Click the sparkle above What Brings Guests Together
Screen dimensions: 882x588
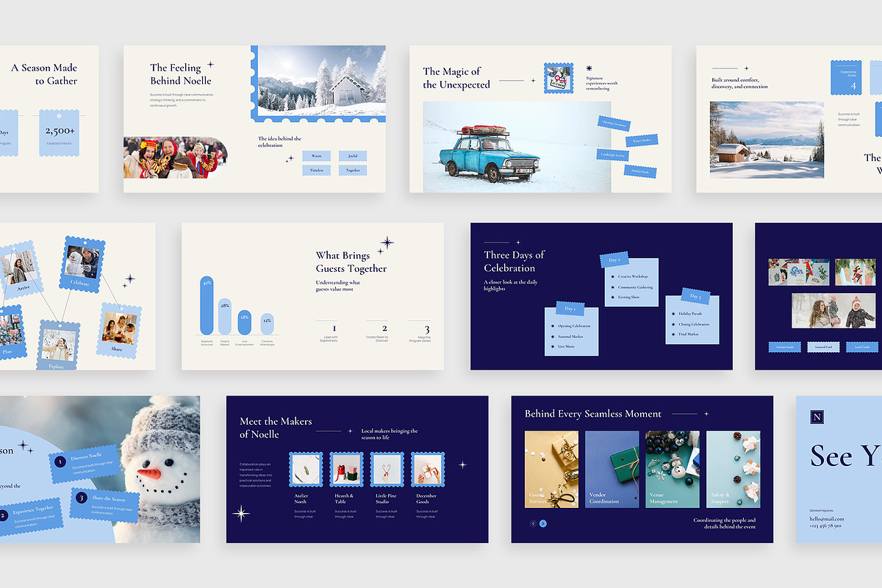[387, 243]
